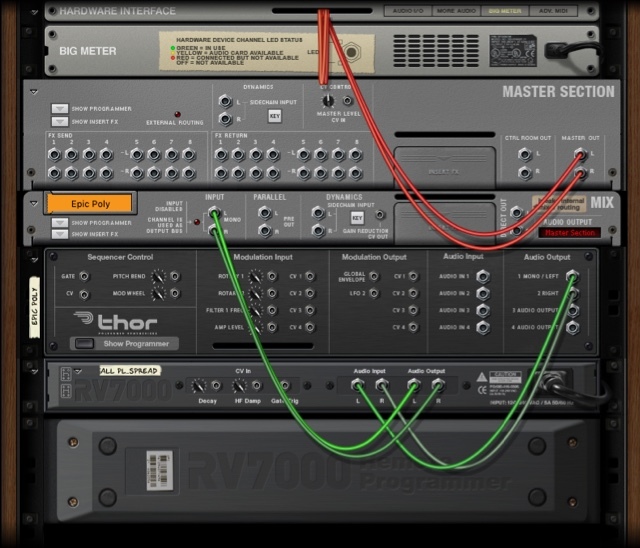Toggle Thor Show Programmer button
Image resolution: width=640 pixels, height=548 pixels.
click(84, 344)
